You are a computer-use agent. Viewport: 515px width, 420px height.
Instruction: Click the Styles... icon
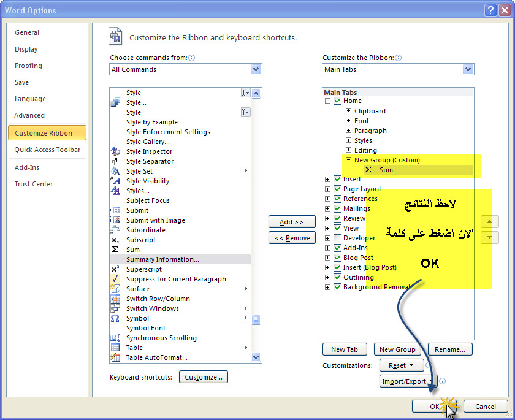click(x=115, y=191)
